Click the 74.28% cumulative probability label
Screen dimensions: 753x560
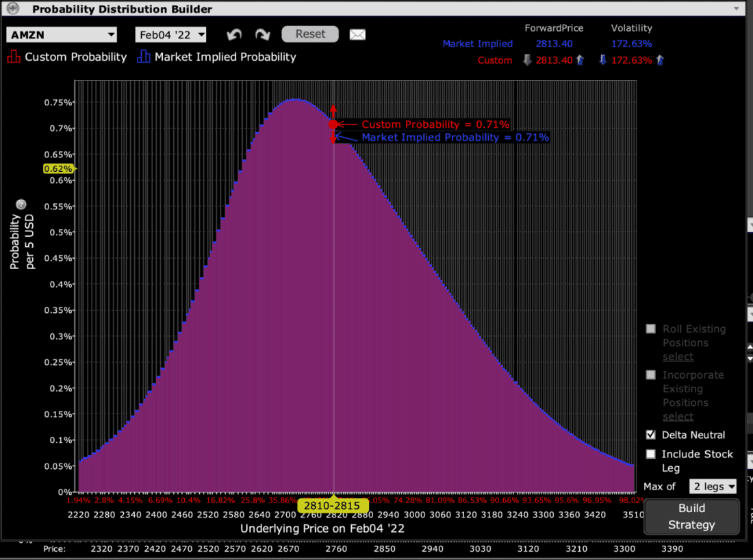pos(408,500)
